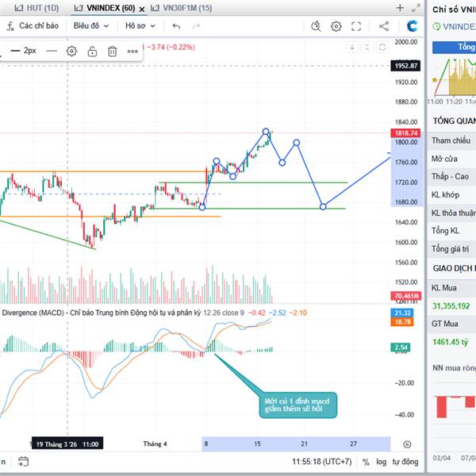Open the Hồ sơ dropdown
This screenshot has width=476, height=476.
pyautogui.click(x=140, y=26)
